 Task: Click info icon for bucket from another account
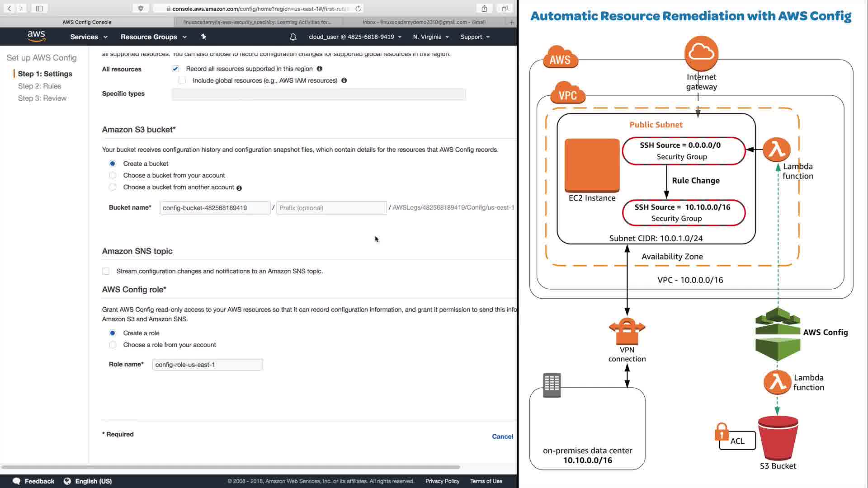pyautogui.click(x=239, y=188)
